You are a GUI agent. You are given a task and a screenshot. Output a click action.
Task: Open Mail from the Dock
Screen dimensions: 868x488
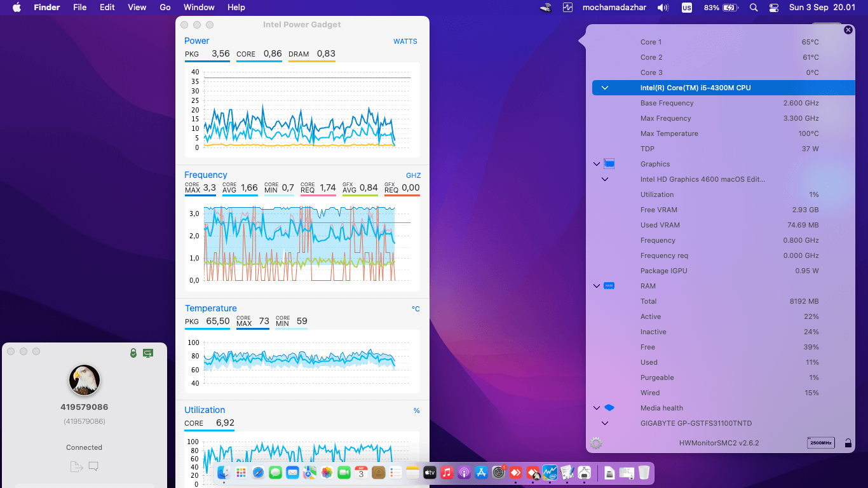pyautogui.click(x=292, y=473)
